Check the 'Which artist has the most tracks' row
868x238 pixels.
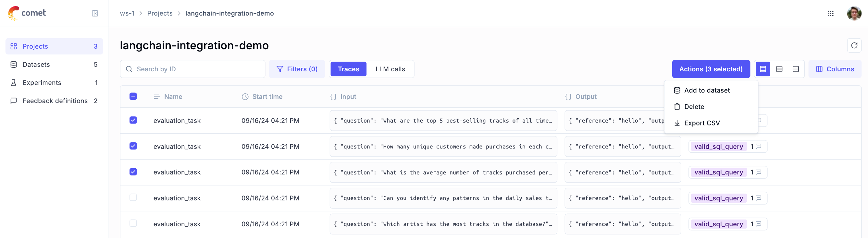[133, 223]
